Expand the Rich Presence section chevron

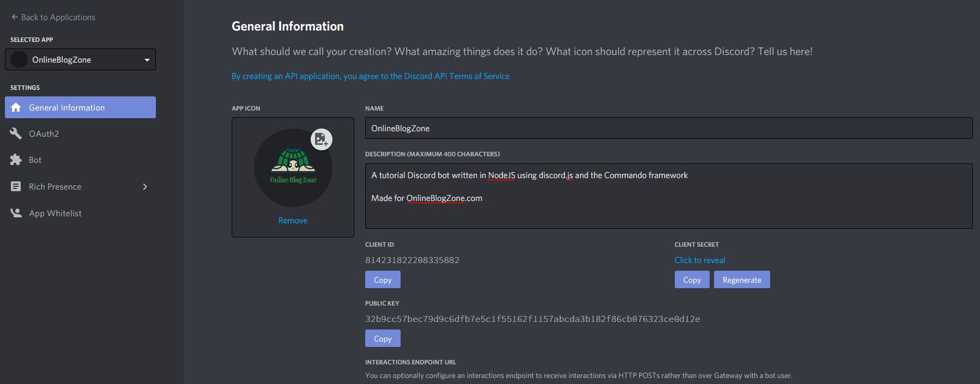coord(145,186)
